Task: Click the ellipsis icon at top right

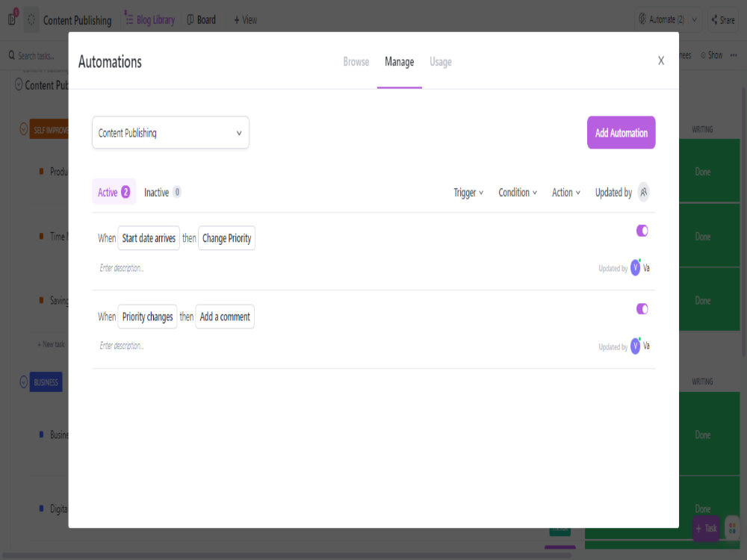Action: pyautogui.click(x=734, y=55)
